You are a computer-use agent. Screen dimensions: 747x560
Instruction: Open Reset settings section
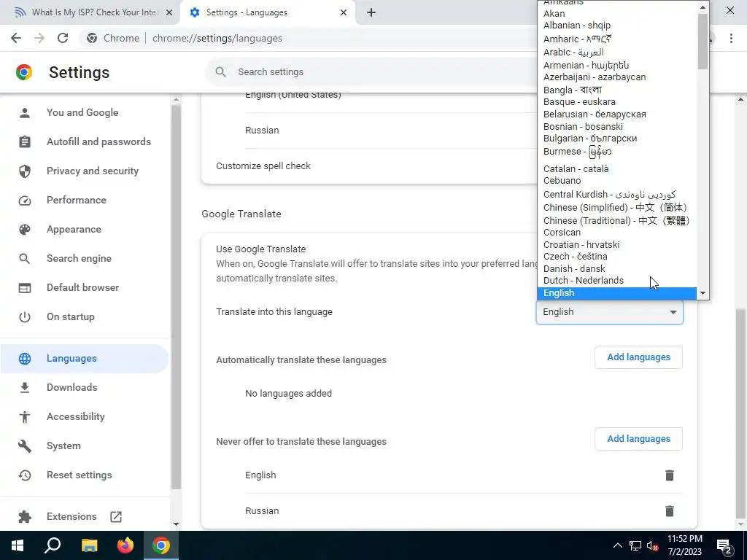coord(79,475)
